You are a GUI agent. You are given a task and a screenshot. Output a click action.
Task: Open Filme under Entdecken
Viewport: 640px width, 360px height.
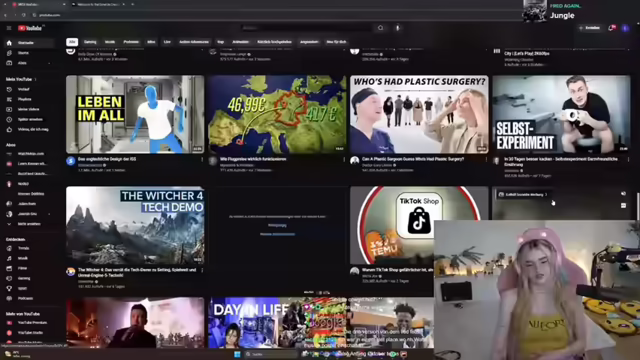click(x=29, y=269)
